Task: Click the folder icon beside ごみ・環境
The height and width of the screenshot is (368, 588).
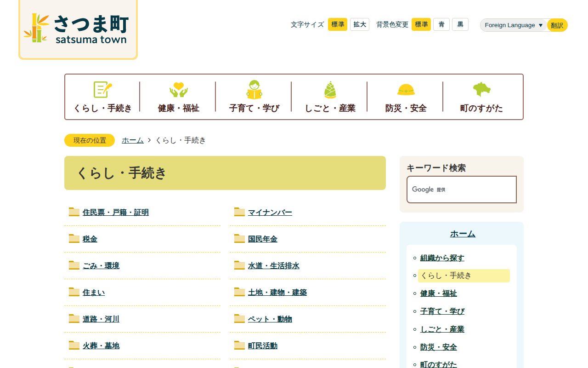Action: [74, 265]
